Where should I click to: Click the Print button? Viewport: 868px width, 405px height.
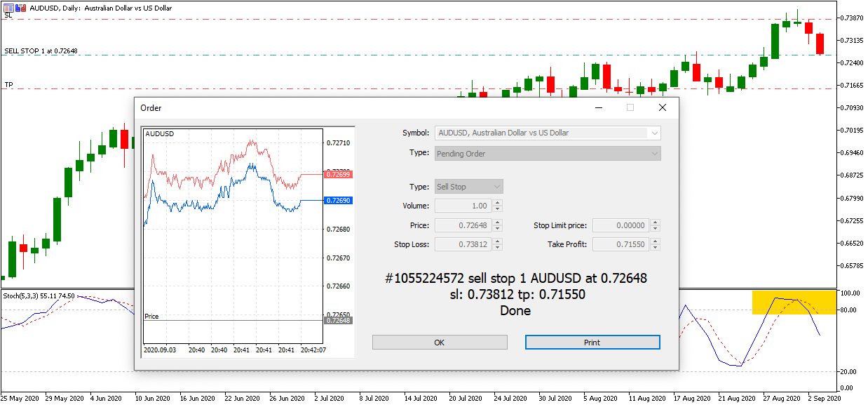pyautogui.click(x=592, y=343)
